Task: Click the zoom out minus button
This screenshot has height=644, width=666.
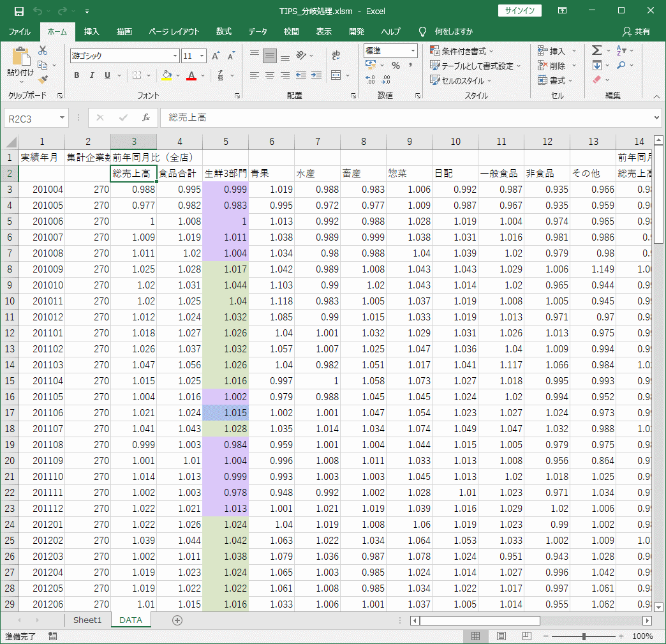Action: click(x=546, y=636)
